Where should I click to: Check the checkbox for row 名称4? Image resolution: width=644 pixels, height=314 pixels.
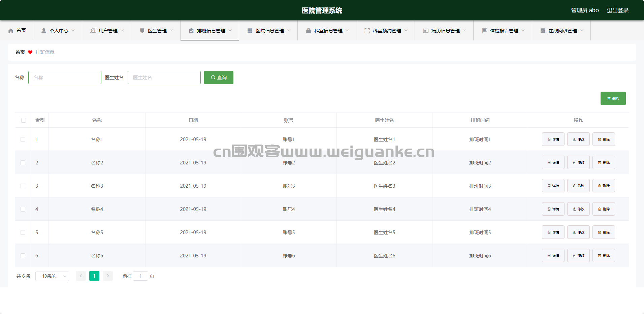pyautogui.click(x=23, y=209)
